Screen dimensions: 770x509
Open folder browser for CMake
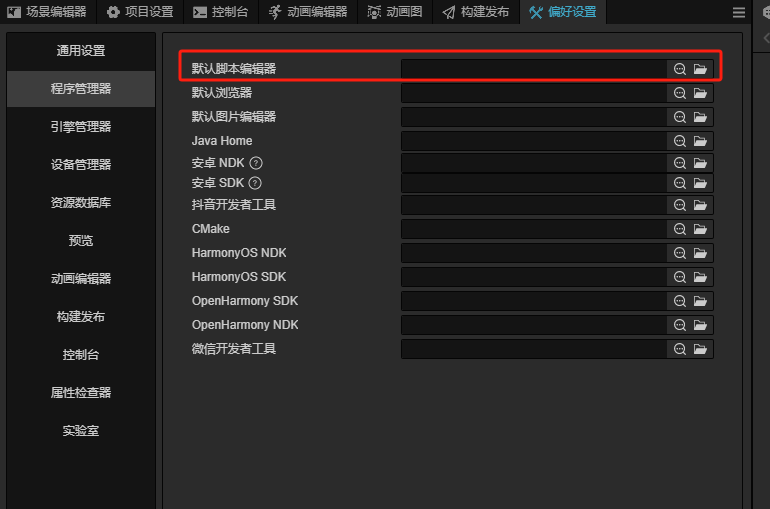pos(700,229)
